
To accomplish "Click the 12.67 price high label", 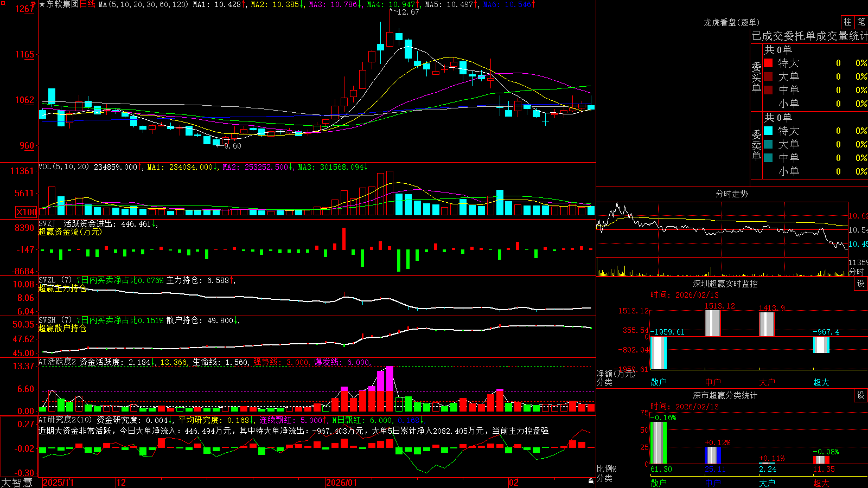I will pos(408,12).
